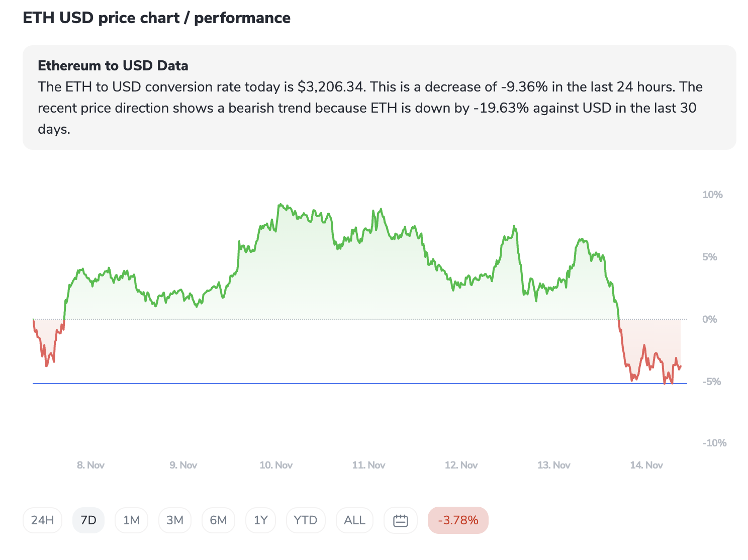Click the 8. Nov date label
The image size is (748, 560).
90,465
